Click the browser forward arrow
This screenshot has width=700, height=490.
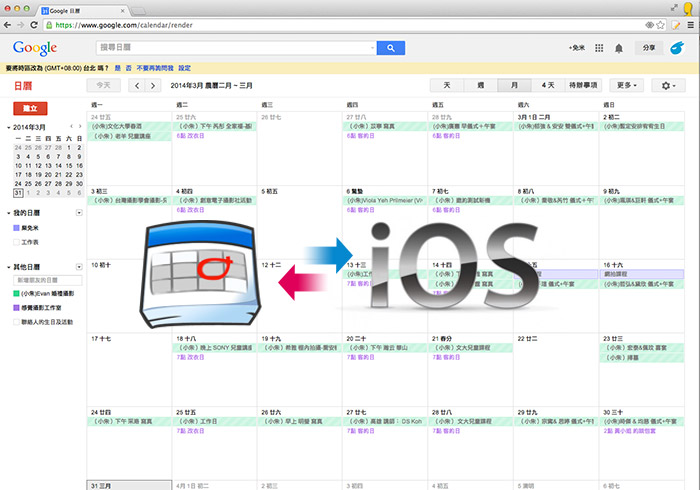pyautogui.click(x=21, y=25)
